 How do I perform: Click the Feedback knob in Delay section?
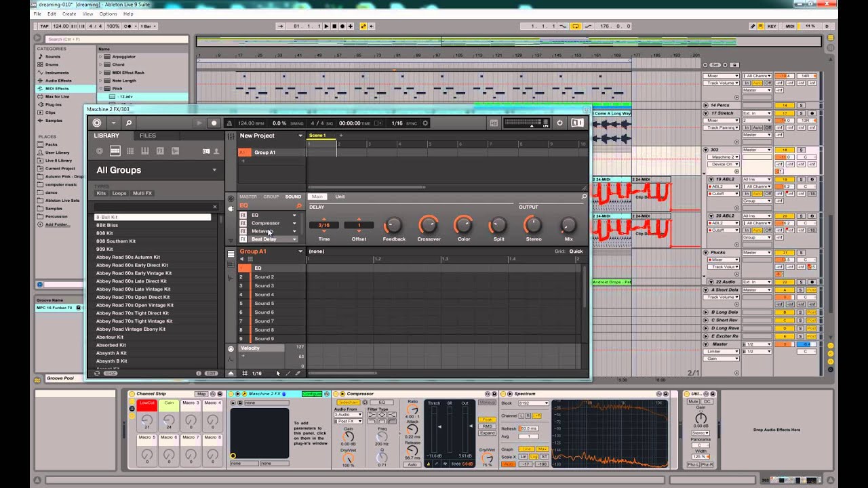[x=393, y=224]
